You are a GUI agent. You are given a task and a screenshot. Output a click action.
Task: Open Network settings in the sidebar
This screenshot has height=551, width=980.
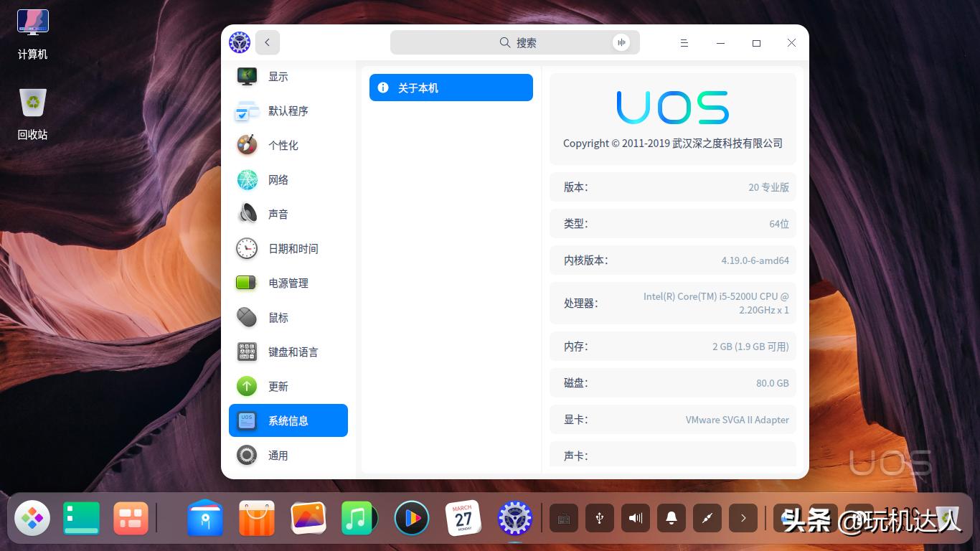[278, 179]
